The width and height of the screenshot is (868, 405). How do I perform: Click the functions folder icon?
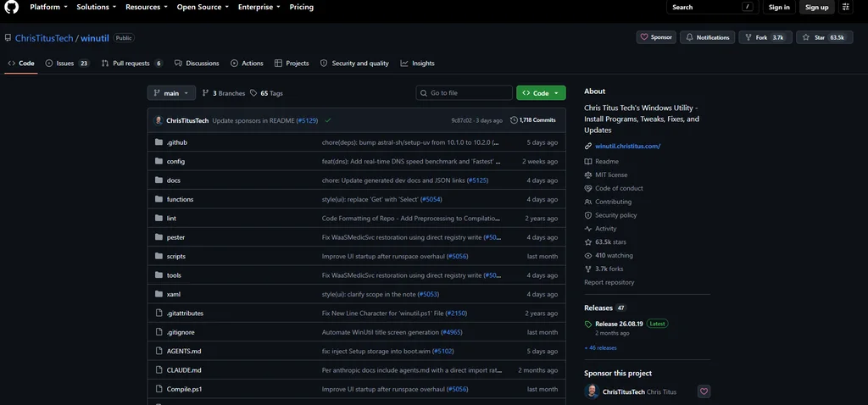pyautogui.click(x=159, y=199)
